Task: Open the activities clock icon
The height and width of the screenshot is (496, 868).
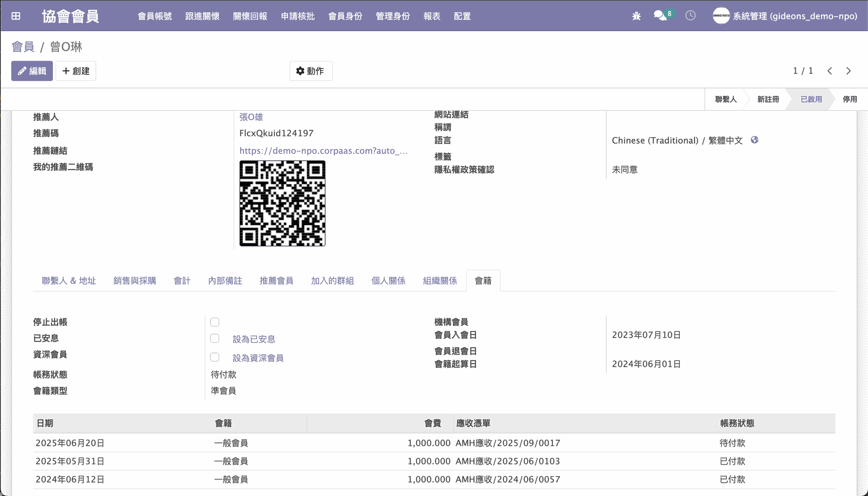Action: 690,16
